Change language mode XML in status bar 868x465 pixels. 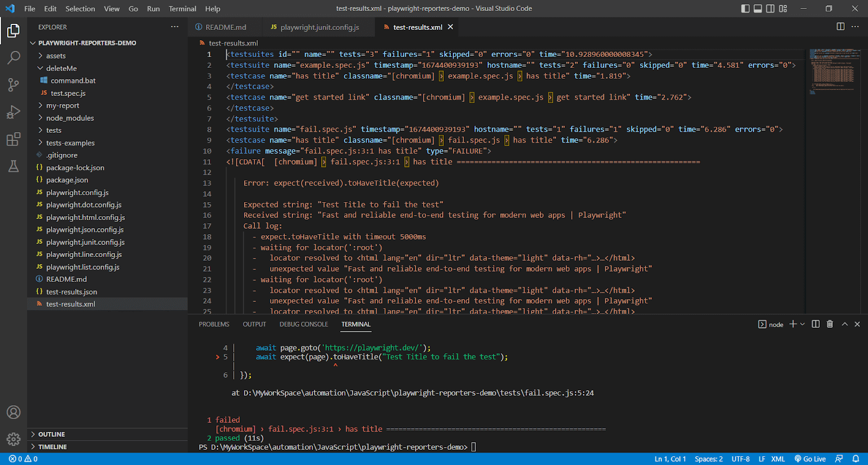778,459
